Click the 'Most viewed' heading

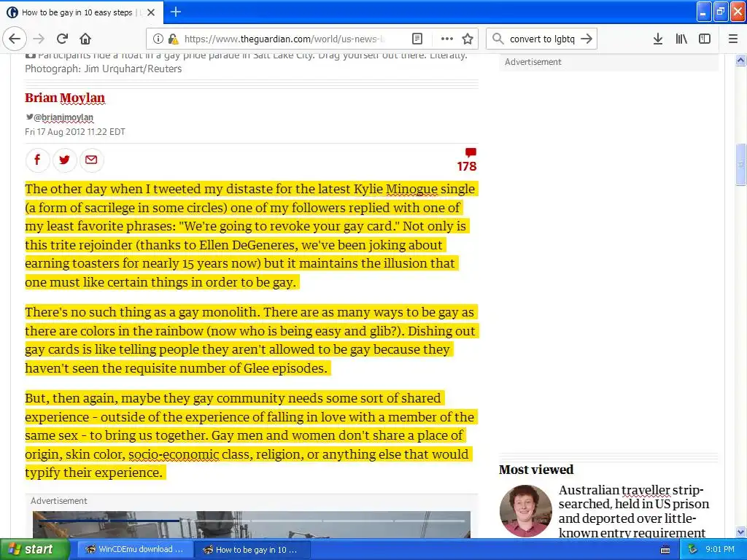coord(536,470)
